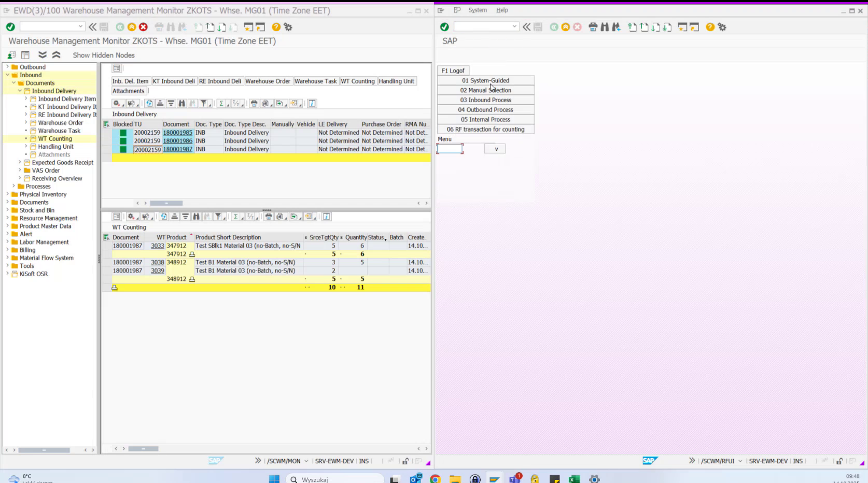This screenshot has width=868, height=483.
Task: Refresh the Inbound Delivery list
Action: 149,103
